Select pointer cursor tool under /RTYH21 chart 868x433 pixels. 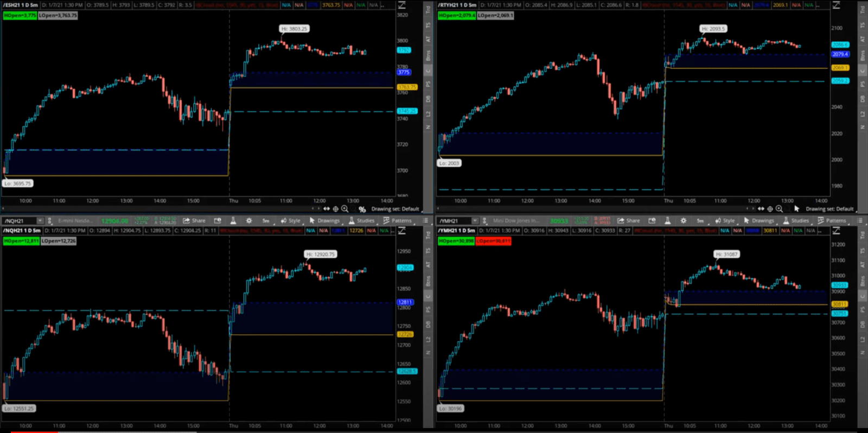(796, 209)
